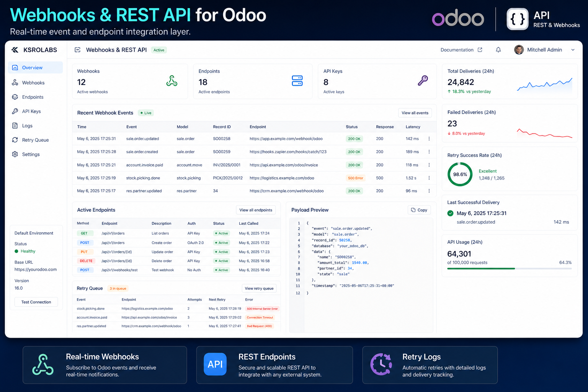This screenshot has width=588, height=392.
Task: Expand the Mitchell Admin user dropdown
Action: tap(573, 50)
